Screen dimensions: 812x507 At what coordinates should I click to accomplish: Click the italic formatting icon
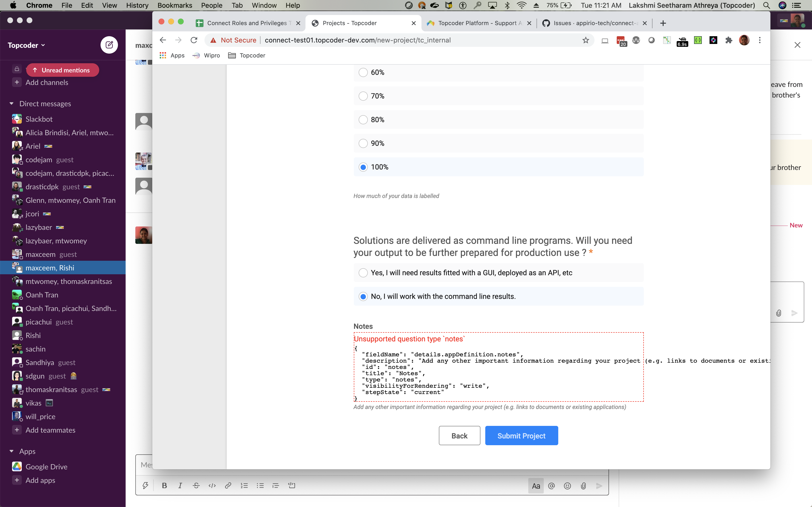[x=180, y=486]
